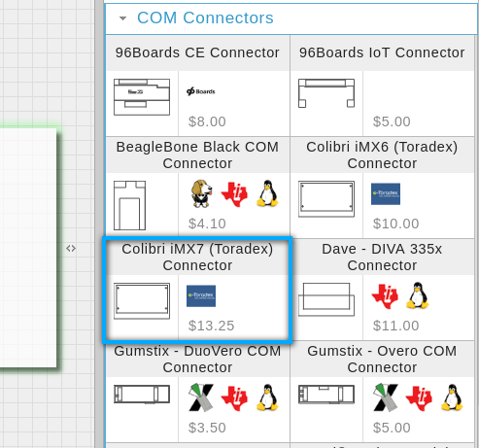Viewport: 479px width, 448px height.
Task: Select Colibri iMX7 Connector outline thumbnail
Action: (x=142, y=301)
